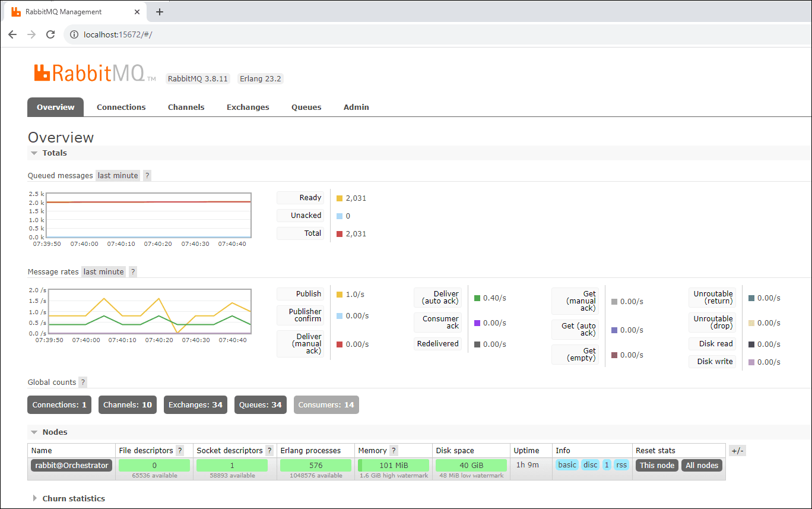Click the File descriptors help icon
This screenshot has width=812, height=509.
tap(180, 451)
